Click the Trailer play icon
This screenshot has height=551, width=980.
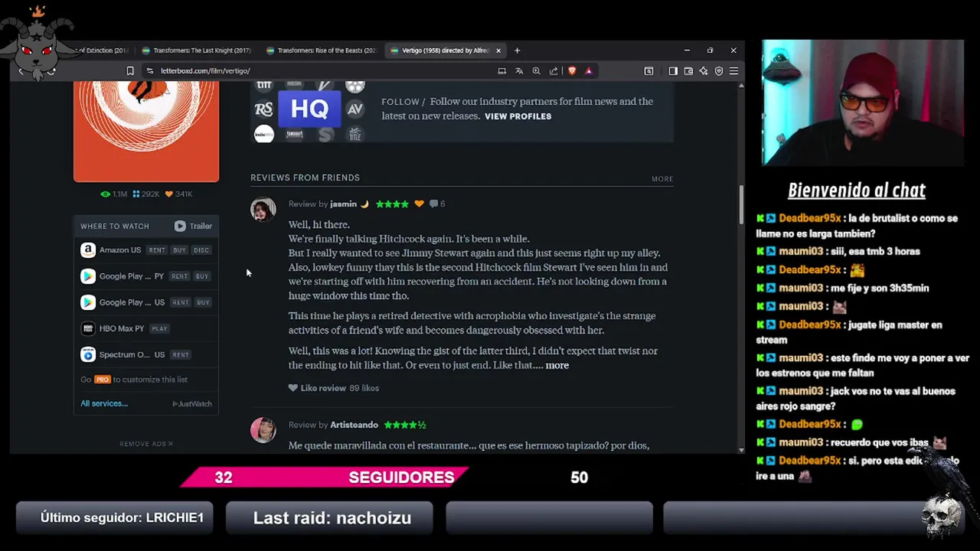coord(180,226)
